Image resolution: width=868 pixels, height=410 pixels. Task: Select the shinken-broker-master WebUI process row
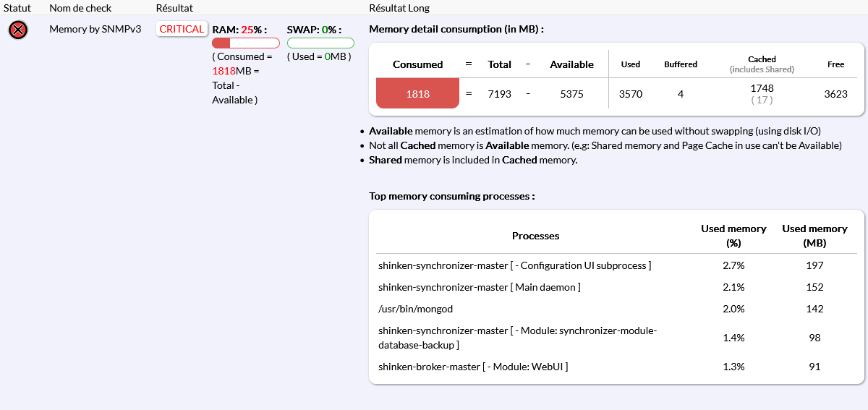(472, 367)
